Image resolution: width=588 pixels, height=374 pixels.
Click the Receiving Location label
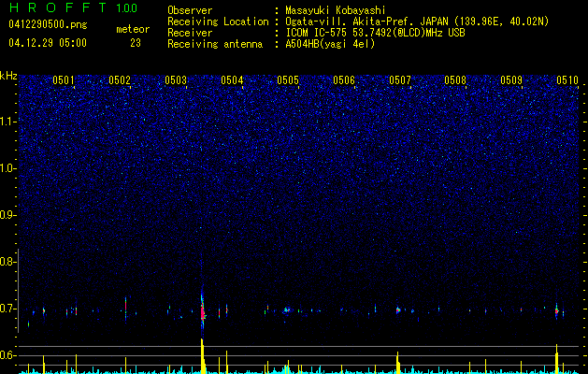(218, 22)
